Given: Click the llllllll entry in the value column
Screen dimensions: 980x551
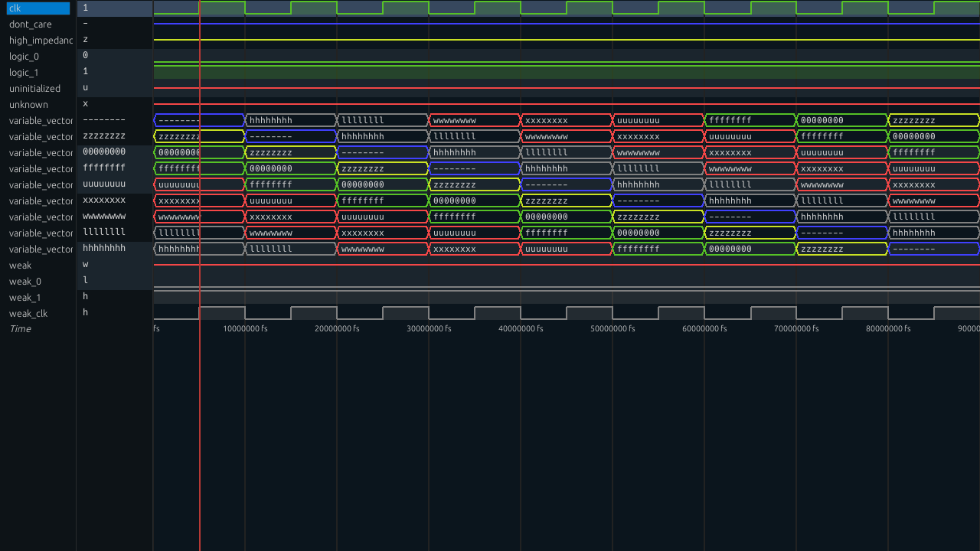Looking at the screenshot, I should pyautogui.click(x=104, y=232).
